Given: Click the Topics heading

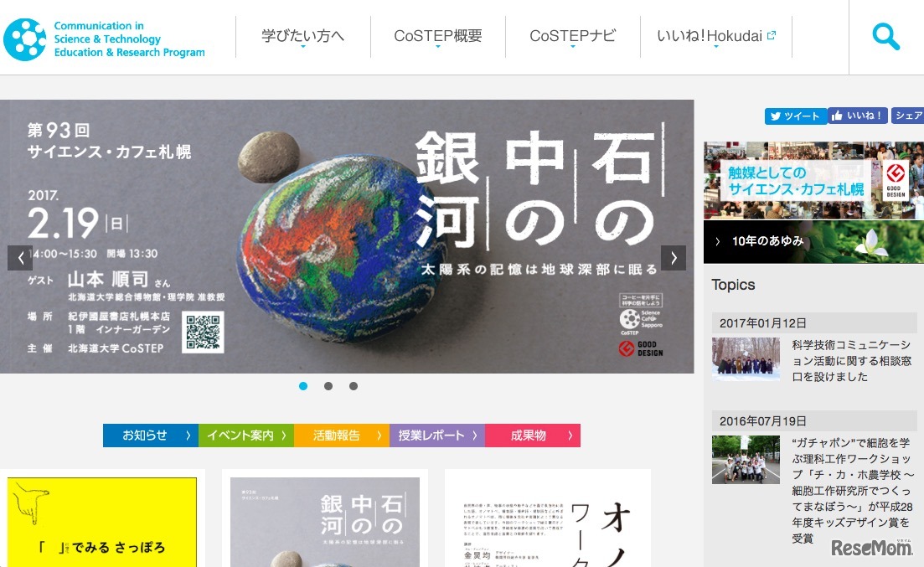Looking at the screenshot, I should click(733, 285).
